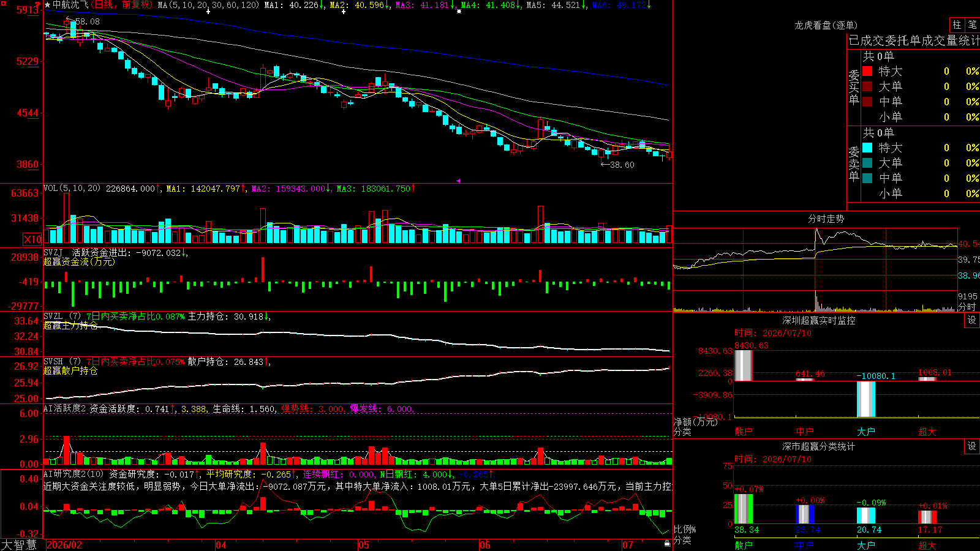Open 设 settings for 深市超赢分类统计

pos(972,446)
